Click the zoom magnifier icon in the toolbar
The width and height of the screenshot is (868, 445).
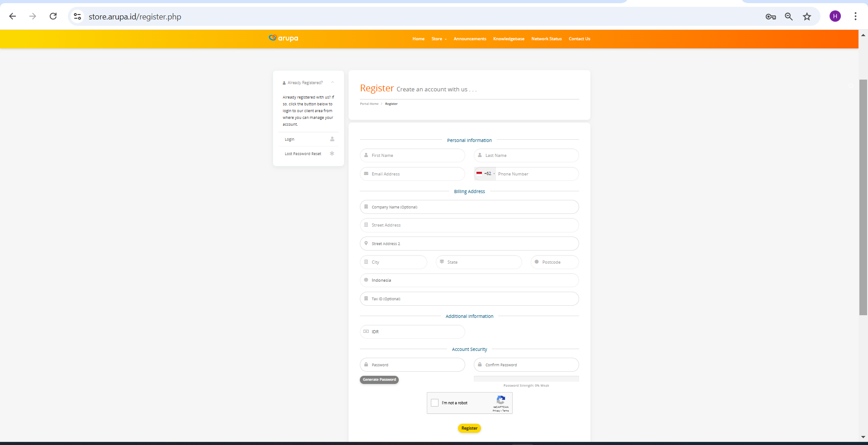point(788,16)
